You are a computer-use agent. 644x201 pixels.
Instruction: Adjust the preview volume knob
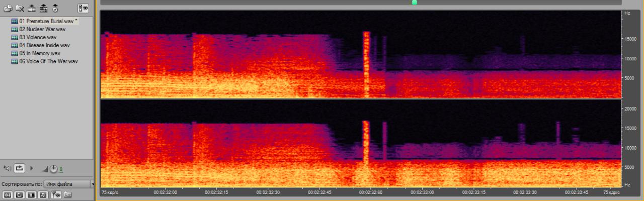point(54,169)
